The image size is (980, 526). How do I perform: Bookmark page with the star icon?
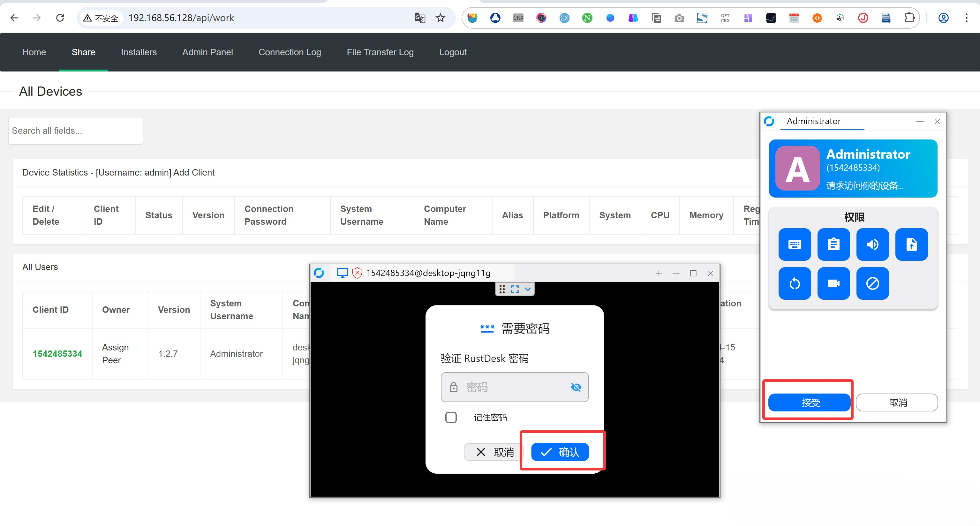click(440, 18)
